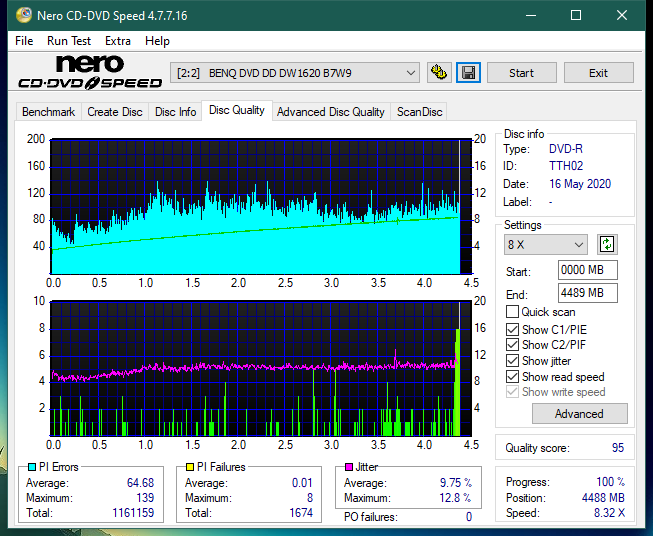Click the PI Errors average 64.68

[x=140, y=482]
